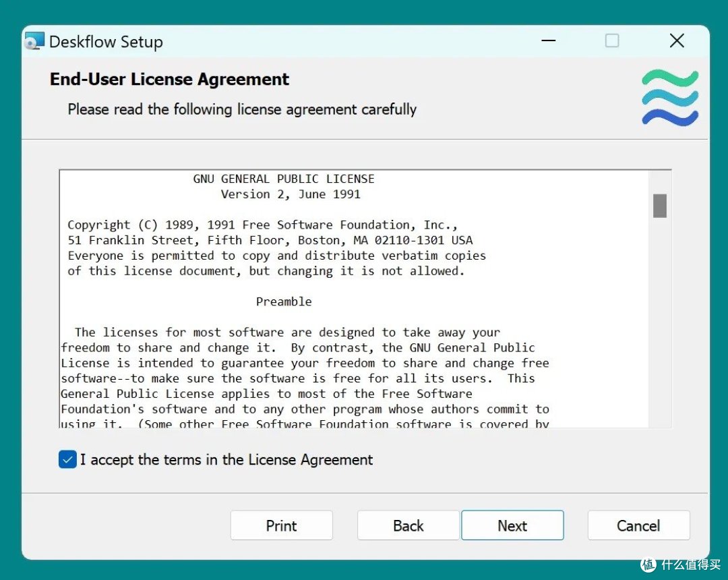Click Next to continue installation
Image resolution: width=728 pixels, height=580 pixels.
(x=512, y=525)
